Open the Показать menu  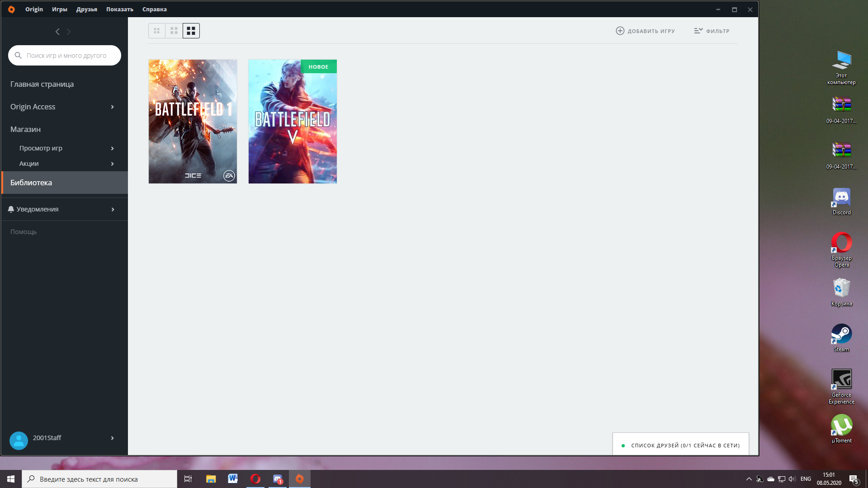pos(120,9)
